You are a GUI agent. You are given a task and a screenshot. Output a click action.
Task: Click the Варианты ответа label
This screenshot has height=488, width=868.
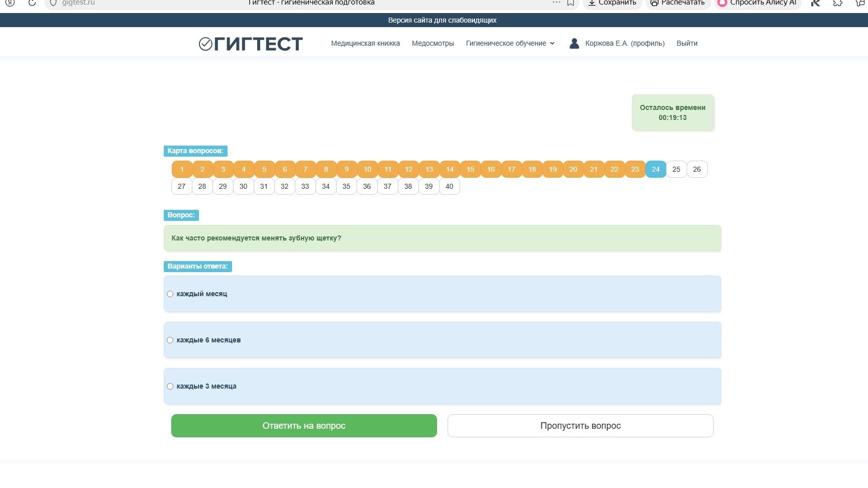pos(197,266)
